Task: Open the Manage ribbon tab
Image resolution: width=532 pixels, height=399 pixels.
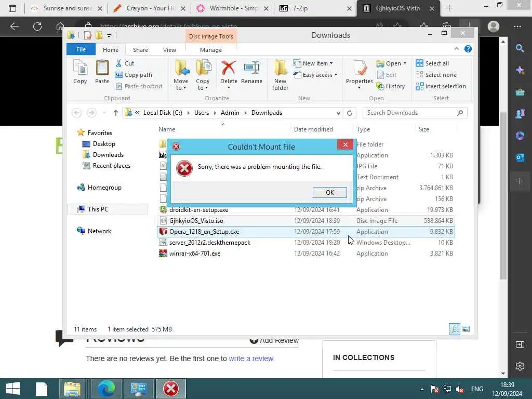Action: click(211, 50)
